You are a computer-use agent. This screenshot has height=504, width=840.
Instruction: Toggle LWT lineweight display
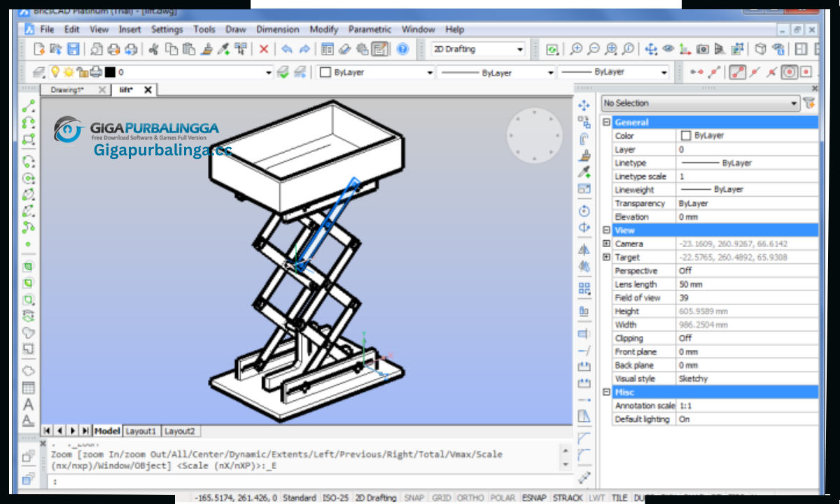596,498
